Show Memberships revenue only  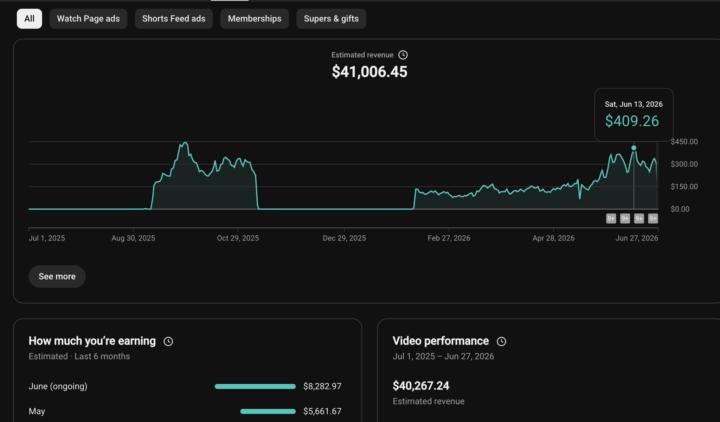(254, 19)
